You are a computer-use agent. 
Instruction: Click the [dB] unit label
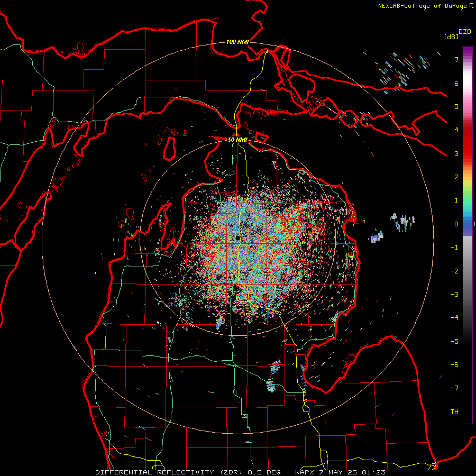(x=452, y=37)
